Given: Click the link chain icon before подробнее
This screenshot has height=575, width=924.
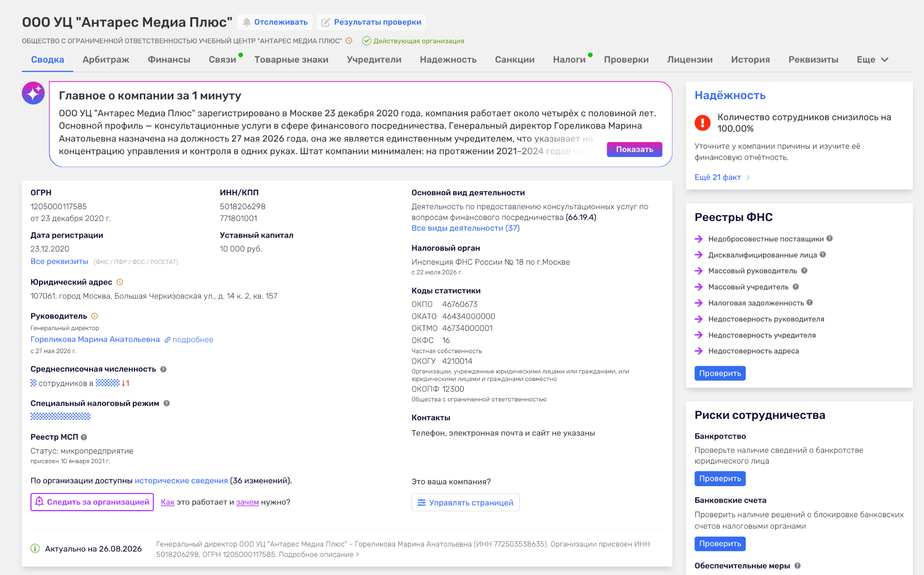Looking at the screenshot, I should click(167, 340).
